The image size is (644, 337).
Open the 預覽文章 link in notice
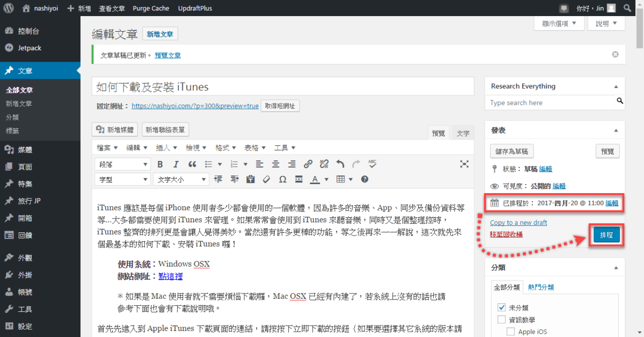pyautogui.click(x=168, y=55)
